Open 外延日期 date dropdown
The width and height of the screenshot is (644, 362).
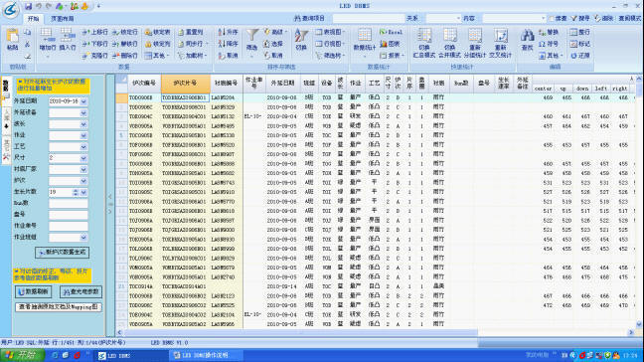coord(83,101)
